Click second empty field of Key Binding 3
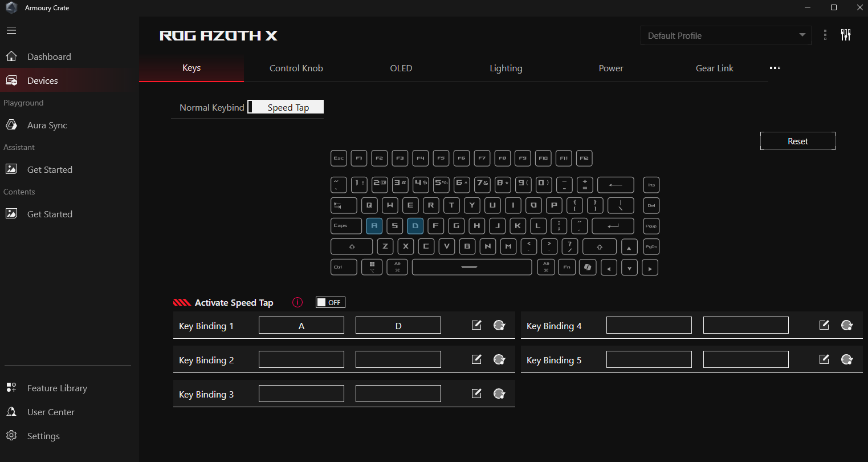This screenshot has width=868, height=462. [x=398, y=394]
